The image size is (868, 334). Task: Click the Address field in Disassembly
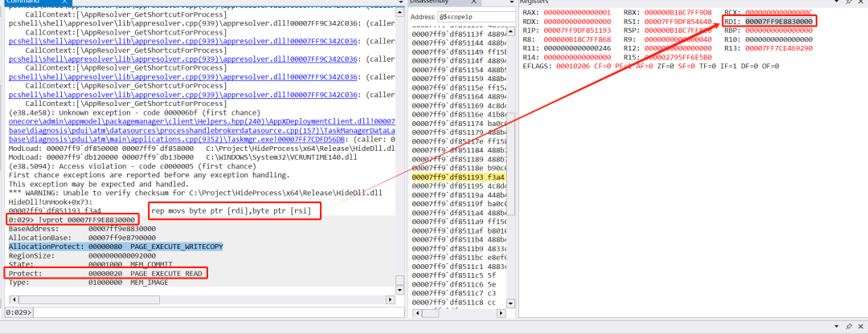point(476,17)
